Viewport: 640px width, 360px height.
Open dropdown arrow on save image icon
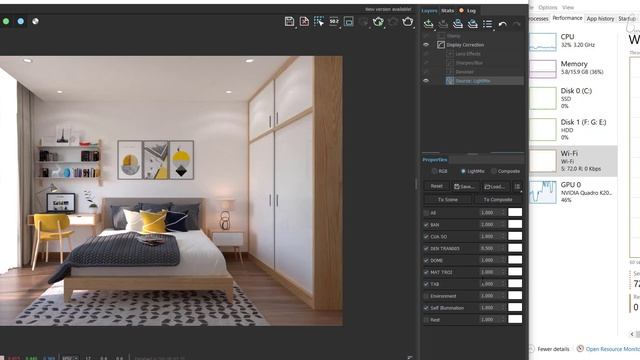pyautogui.click(x=296, y=27)
